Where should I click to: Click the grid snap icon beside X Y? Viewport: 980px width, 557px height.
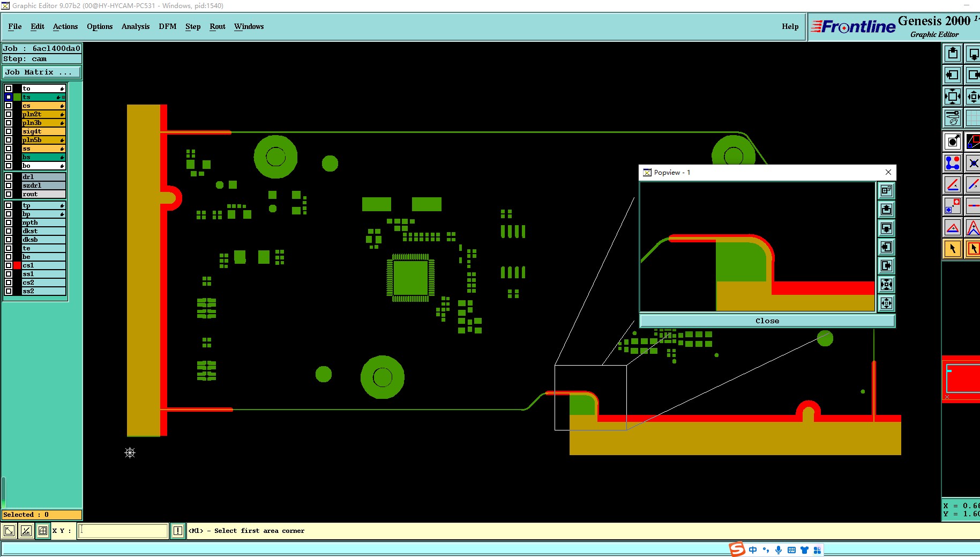coord(43,531)
